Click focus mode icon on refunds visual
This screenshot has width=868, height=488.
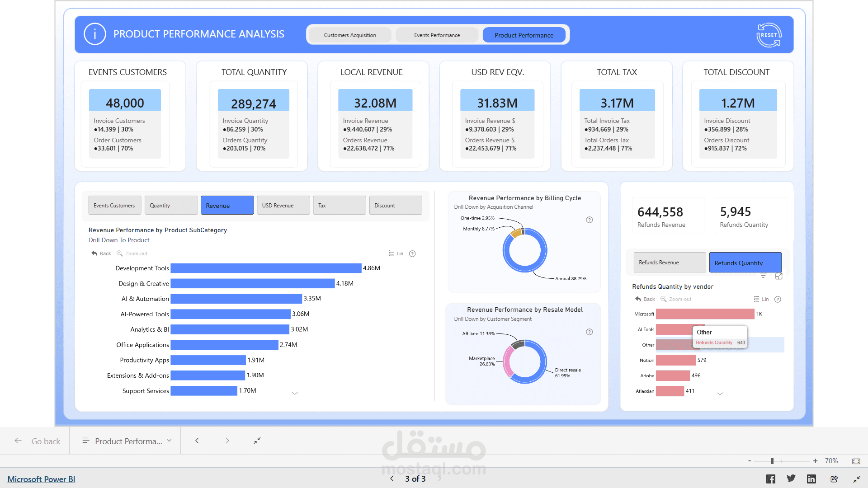point(779,276)
